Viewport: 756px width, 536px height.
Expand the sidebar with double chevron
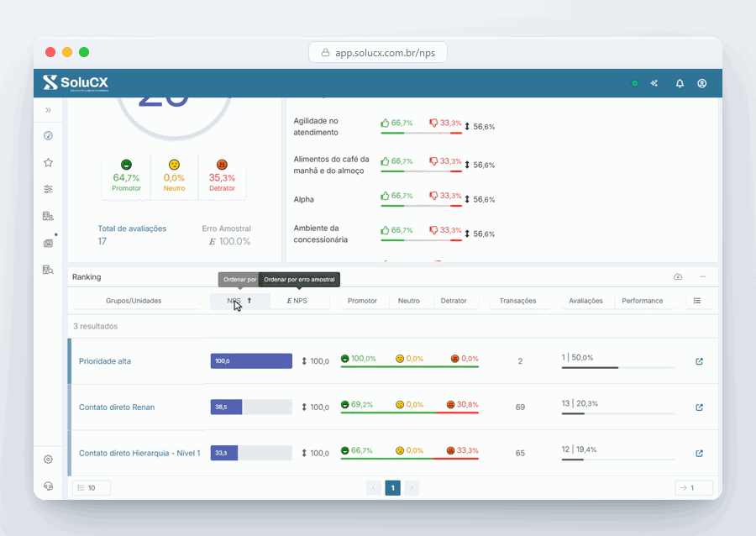pos(48,110)
